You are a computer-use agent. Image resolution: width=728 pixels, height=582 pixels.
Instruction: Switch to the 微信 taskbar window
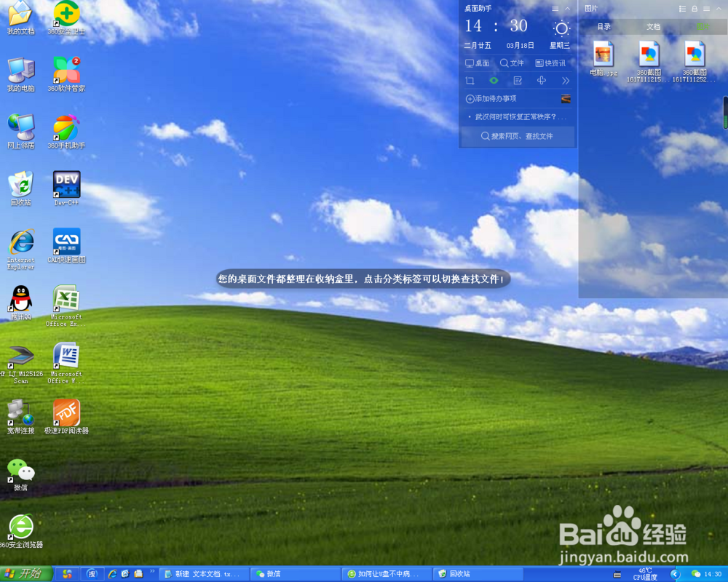coord(296,574)
